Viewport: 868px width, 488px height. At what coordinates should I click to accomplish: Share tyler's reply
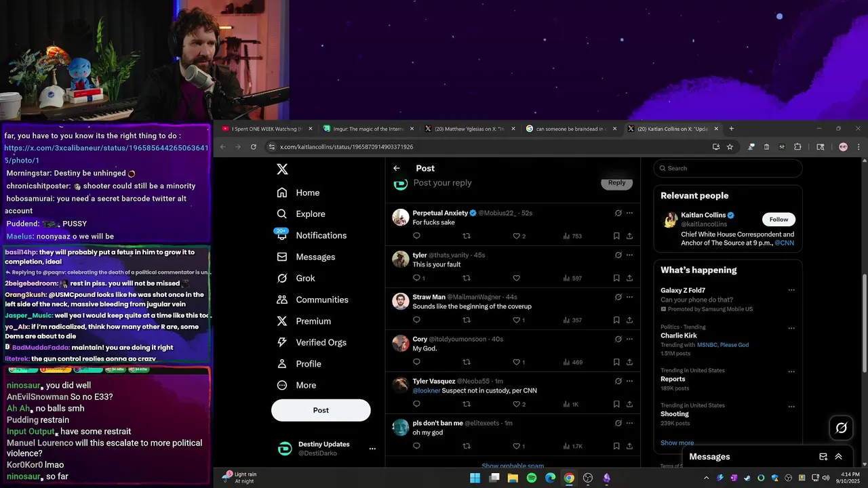(629, 278)
